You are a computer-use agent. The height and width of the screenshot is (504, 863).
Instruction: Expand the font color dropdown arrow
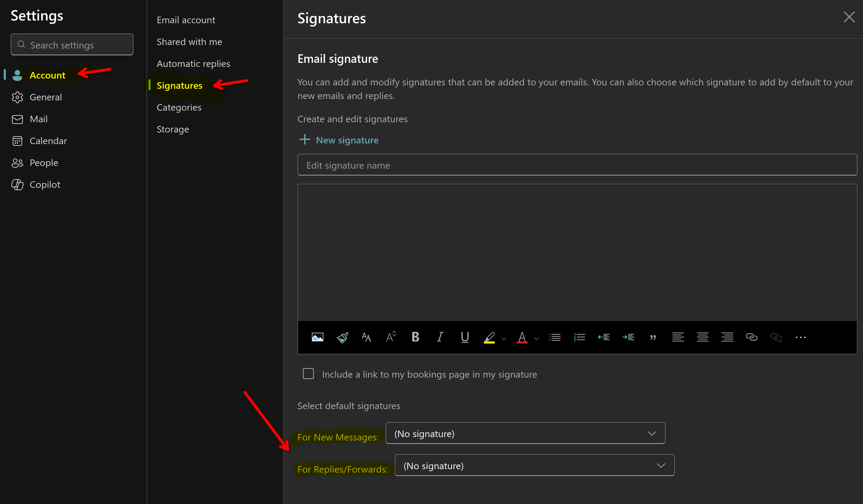click(x=536, y=339)
